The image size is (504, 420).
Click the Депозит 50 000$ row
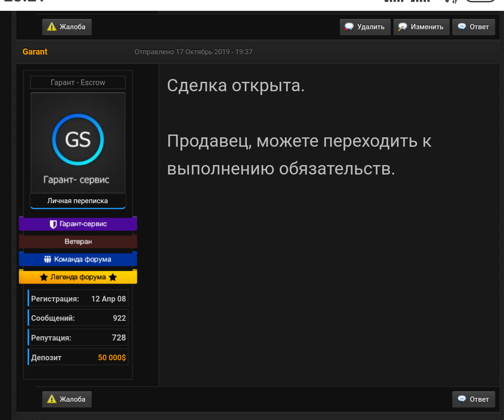point(78,358)
